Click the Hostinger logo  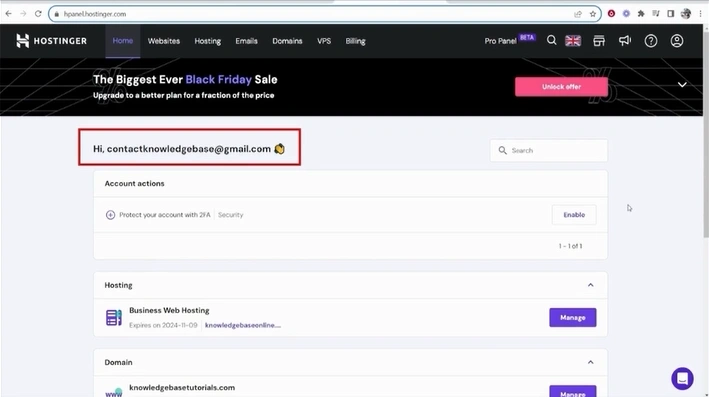(x=51, y=41)
